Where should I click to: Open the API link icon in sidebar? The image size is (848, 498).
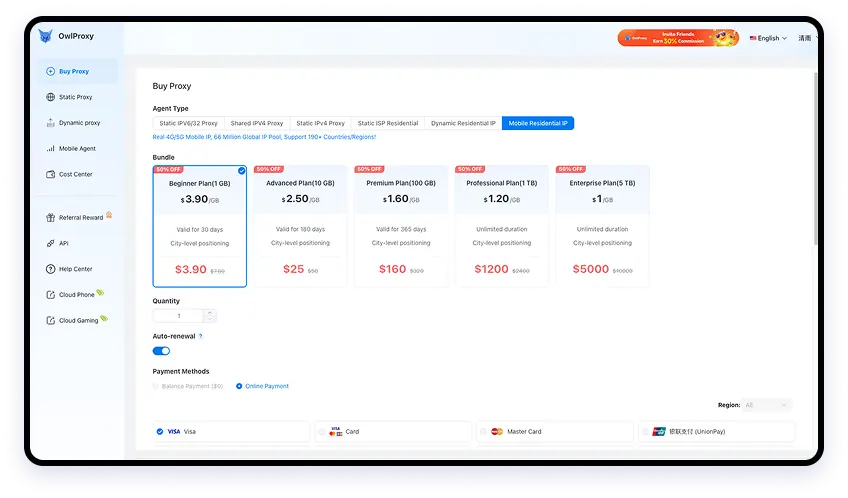click(50, 243)
